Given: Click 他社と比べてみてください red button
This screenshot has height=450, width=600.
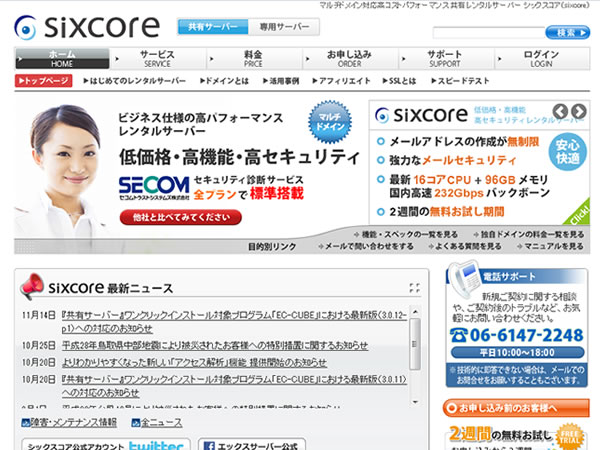Looking at the screenshot, I should tap(181, 217).
